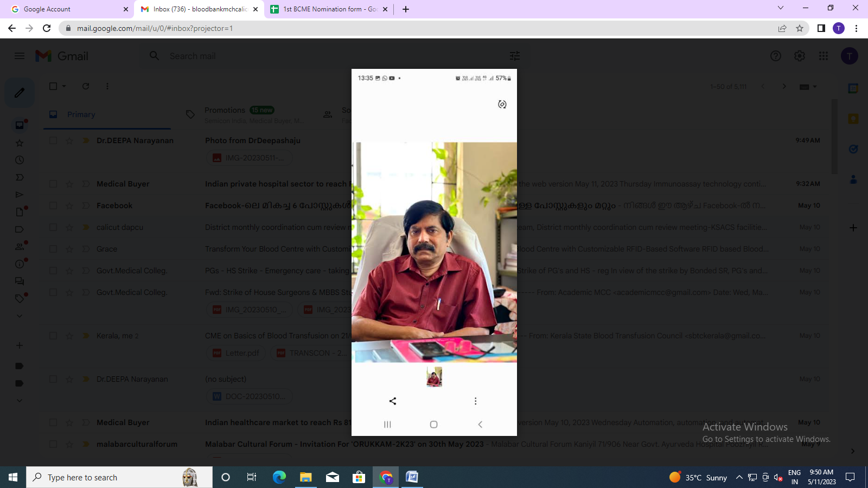The width and height of the screenshot is (868, 488).
Task: Open more options above mail list
Action: coord(107,86)
